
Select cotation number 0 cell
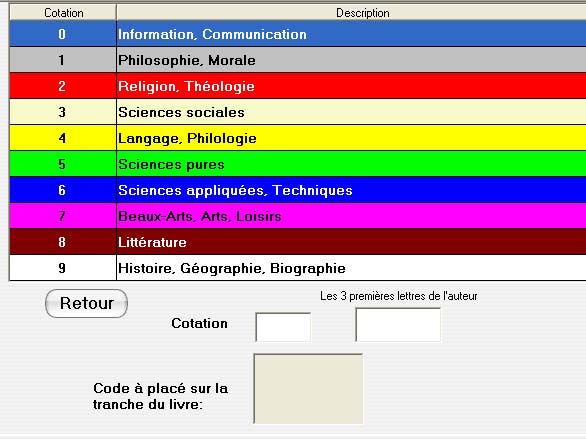(x=63, y=34)
